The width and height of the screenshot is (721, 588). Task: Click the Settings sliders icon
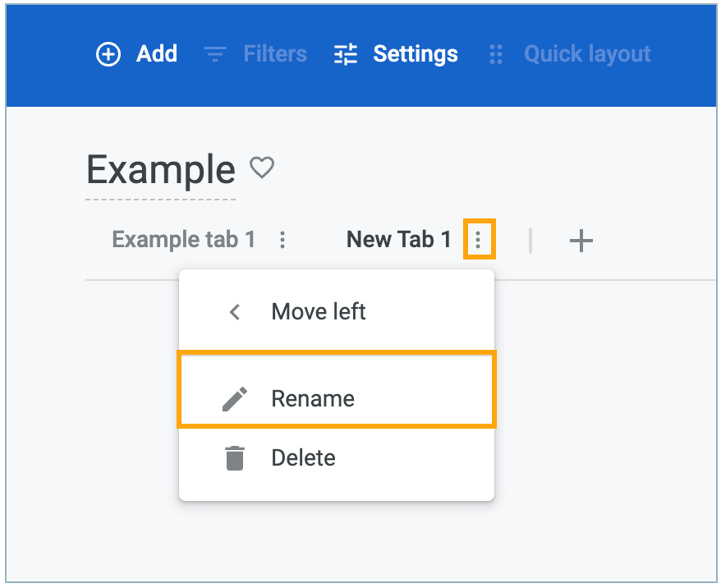click(346, 55)
